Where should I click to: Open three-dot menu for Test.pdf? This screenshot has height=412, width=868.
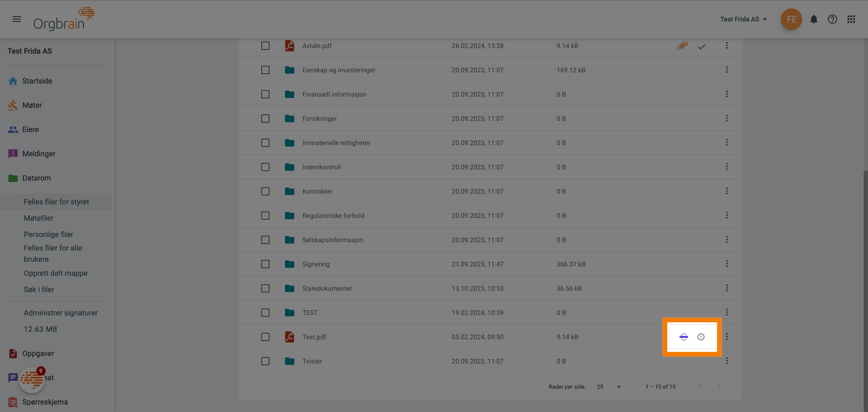[x=727, y=336]
